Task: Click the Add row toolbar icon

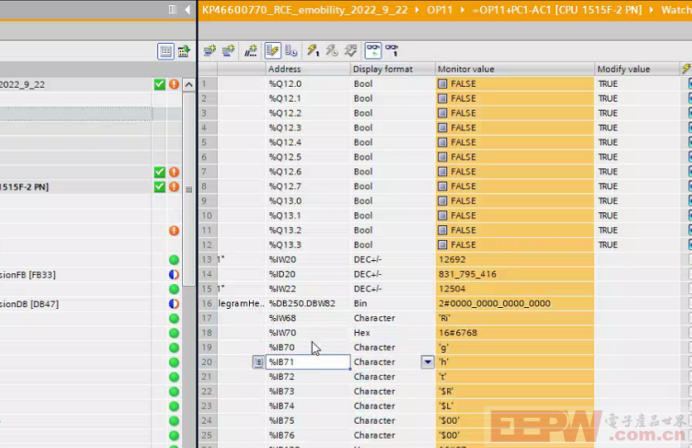Action: (228, 51)
